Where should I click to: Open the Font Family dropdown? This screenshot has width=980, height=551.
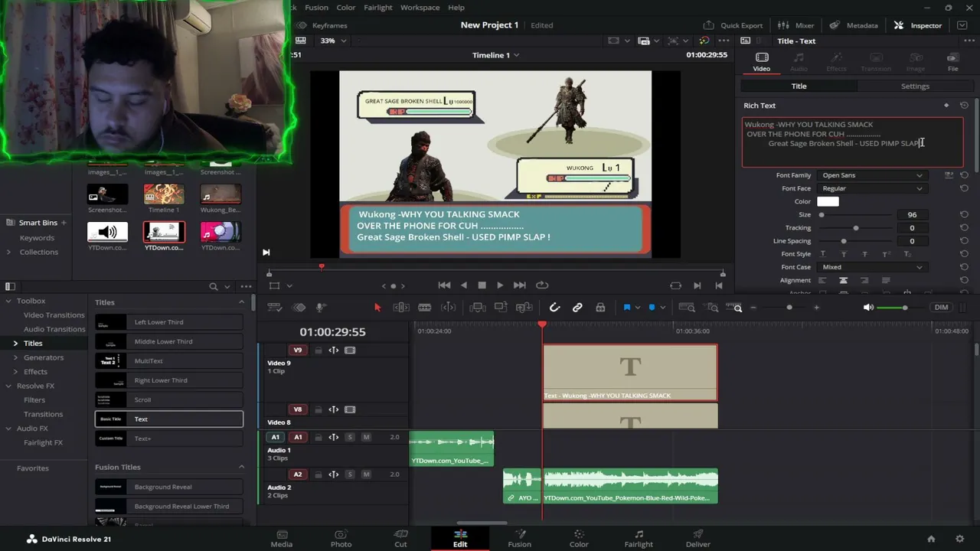tap(872, 175)
